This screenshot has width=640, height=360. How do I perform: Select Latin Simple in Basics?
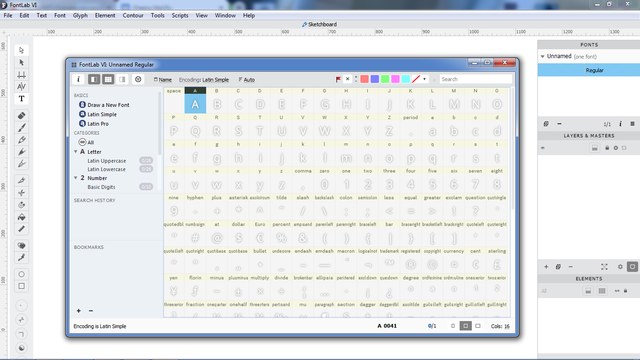[98, 114]
